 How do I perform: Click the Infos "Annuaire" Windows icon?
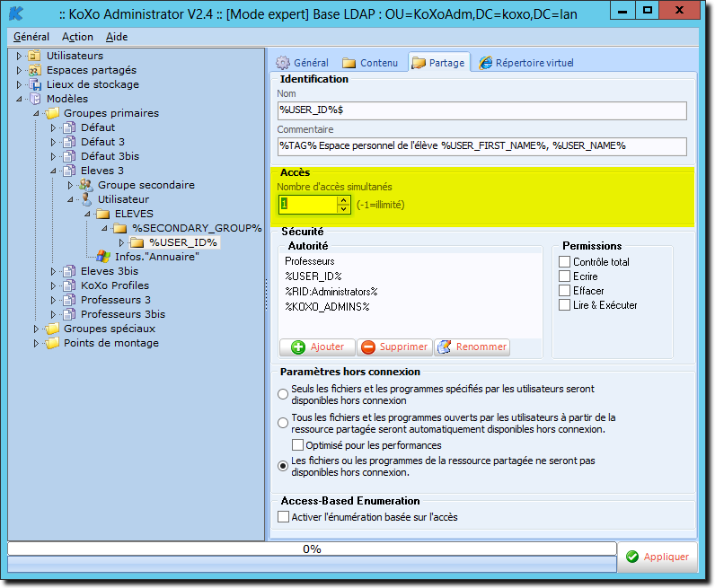coord(103,257)
